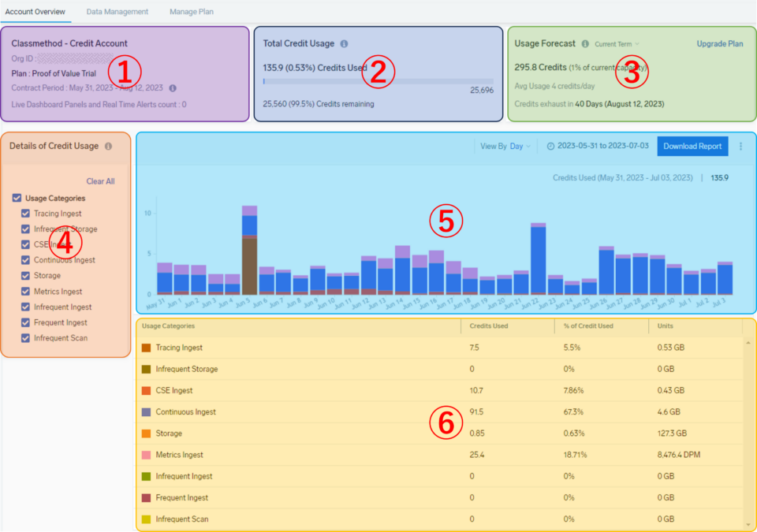
Task: Uncheck the Tracing Ingest checkbox
Action: click(25, 214)
